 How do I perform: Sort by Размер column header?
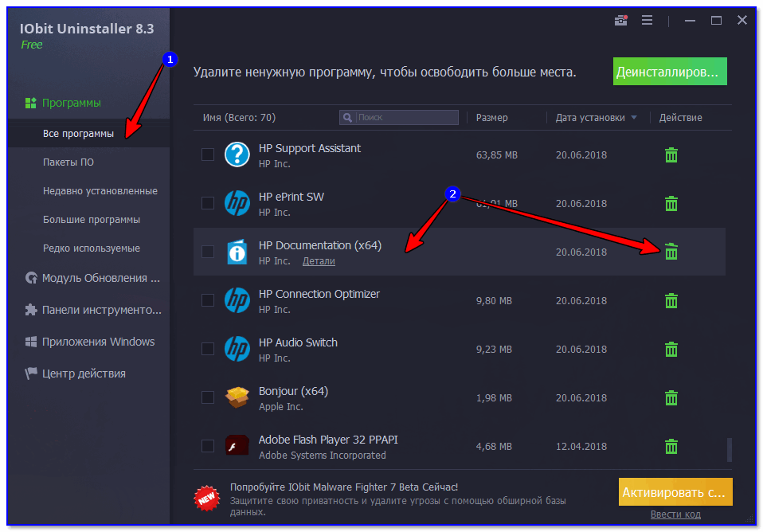pyautogui.click(x=491, y=117)
